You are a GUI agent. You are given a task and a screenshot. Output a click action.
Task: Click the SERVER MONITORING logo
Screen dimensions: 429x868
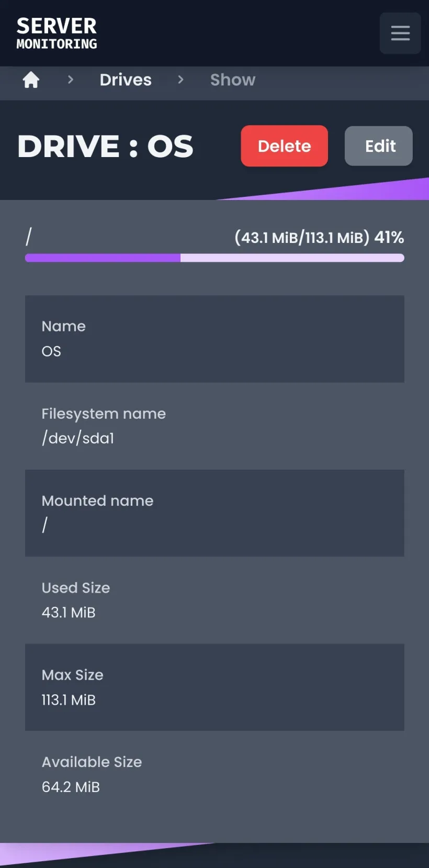[x=56, y=32]
